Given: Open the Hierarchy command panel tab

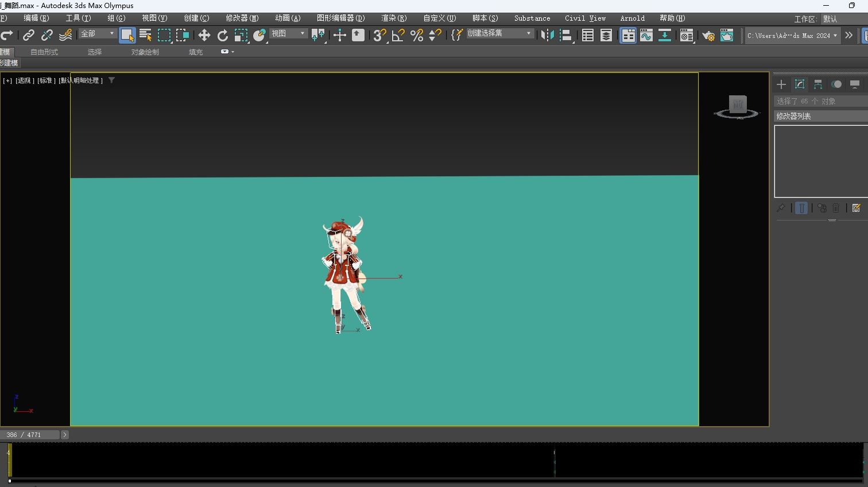Looking at the screenshot, I should (x=818, y=84).
